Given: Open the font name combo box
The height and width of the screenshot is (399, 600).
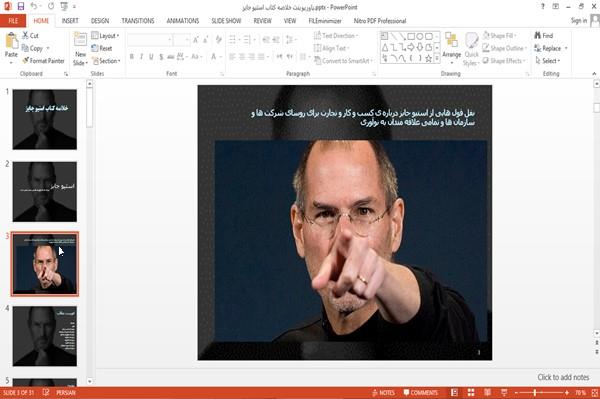Looking at the screenshot, I should pyautogui.click(x=150, y=40).
